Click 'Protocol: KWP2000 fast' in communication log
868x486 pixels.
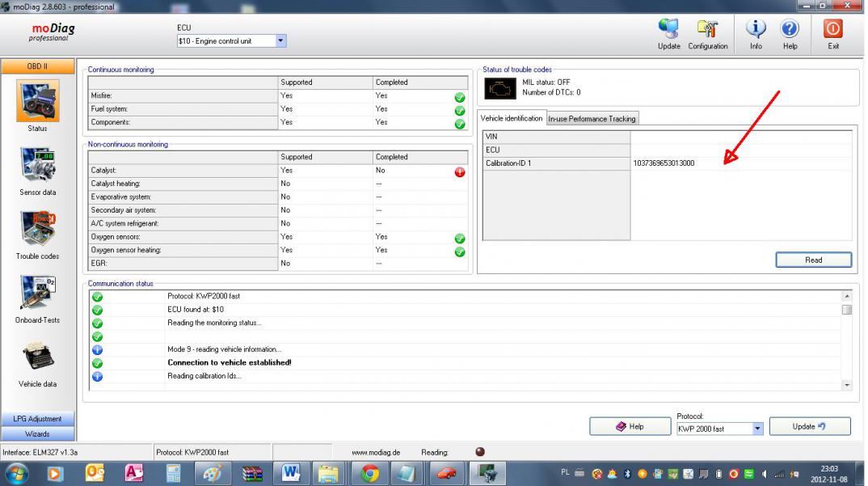point(204,296)
